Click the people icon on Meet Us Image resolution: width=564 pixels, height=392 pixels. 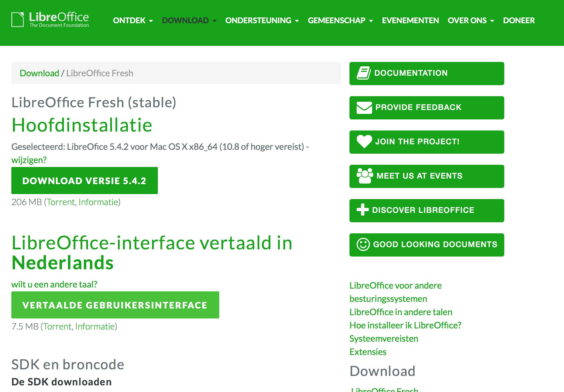(365, 176)
